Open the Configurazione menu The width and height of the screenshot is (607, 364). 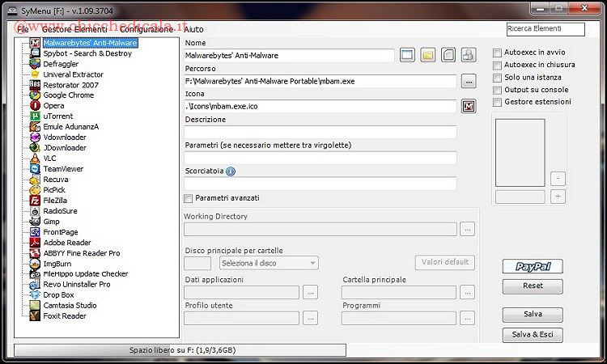tap(146, 29)
